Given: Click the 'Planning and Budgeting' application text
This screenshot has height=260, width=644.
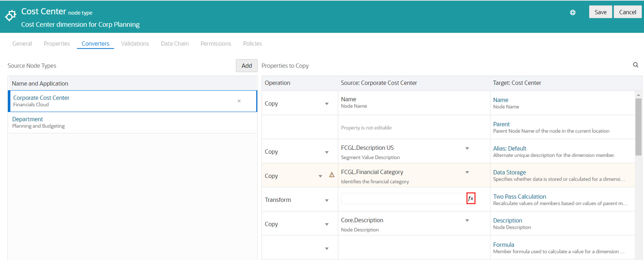Looking at the screenshot, I should pos(38,126).
